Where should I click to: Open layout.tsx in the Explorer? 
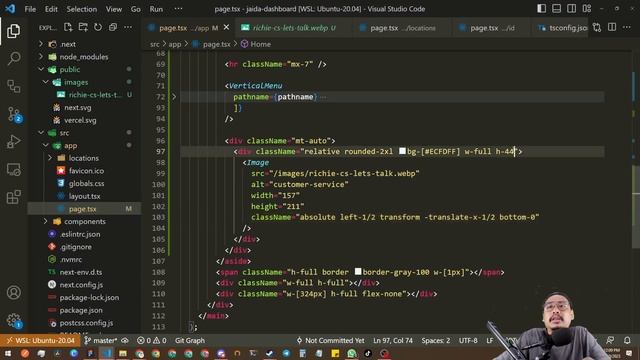point(84,196)
